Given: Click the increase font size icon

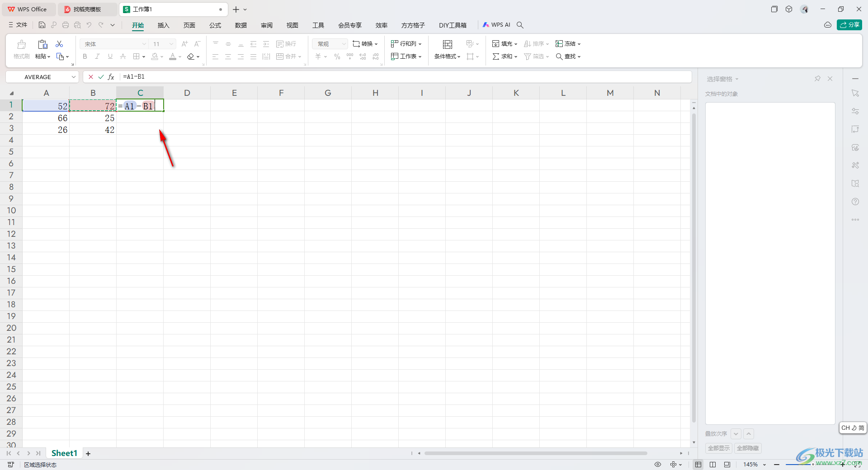Looking at the screenshot, I should click(x=184, y=44).
